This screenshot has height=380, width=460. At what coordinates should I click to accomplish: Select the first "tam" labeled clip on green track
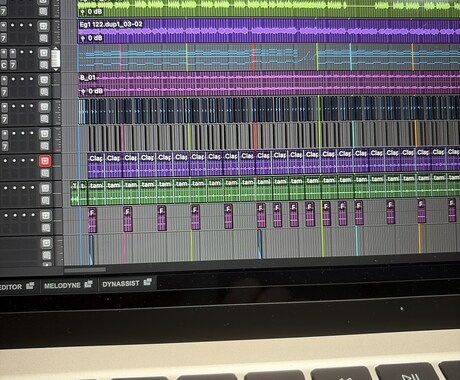(96, 193)
